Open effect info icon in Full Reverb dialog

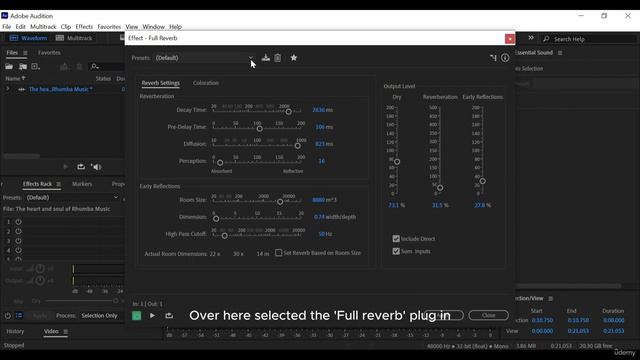[505, 58]
